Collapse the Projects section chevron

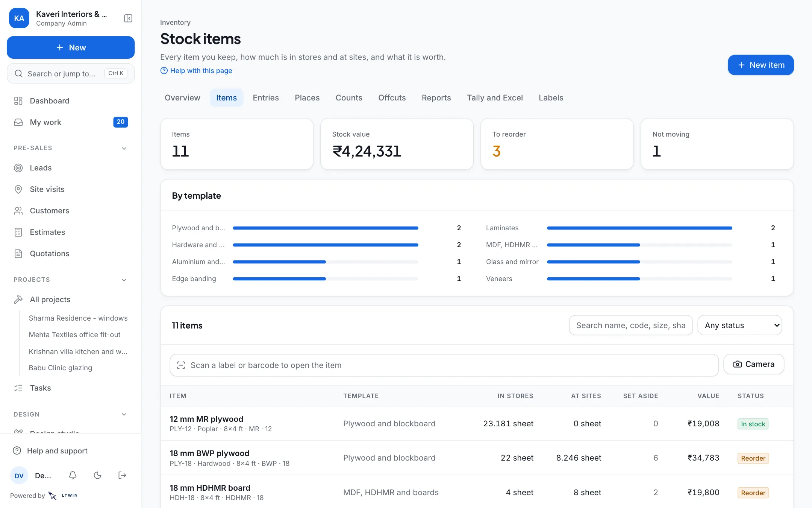124,280
